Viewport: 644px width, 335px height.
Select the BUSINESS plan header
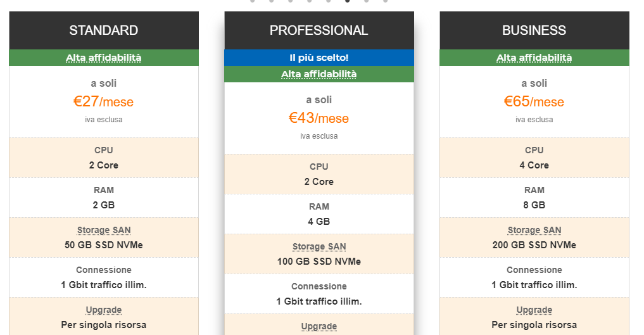pyautogui.click(x=534, y=30)
